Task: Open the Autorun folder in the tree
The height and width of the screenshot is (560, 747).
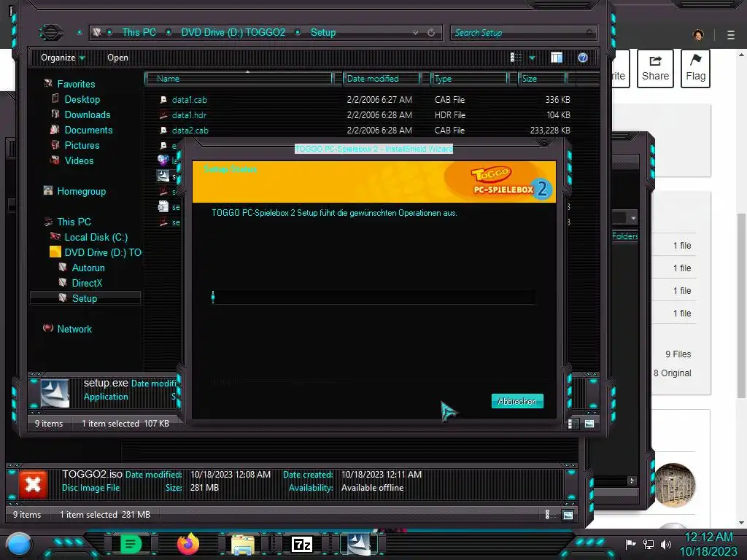Action: coord(88,267)
